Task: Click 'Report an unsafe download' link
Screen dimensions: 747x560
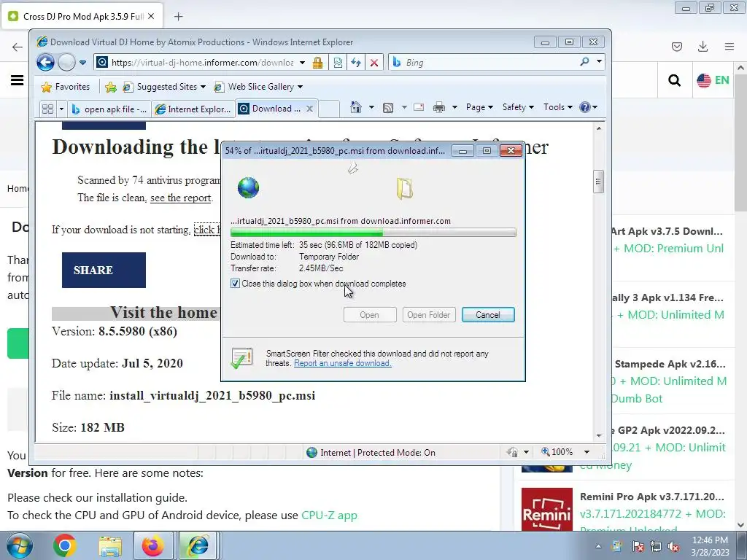Action: click(343, 363)
